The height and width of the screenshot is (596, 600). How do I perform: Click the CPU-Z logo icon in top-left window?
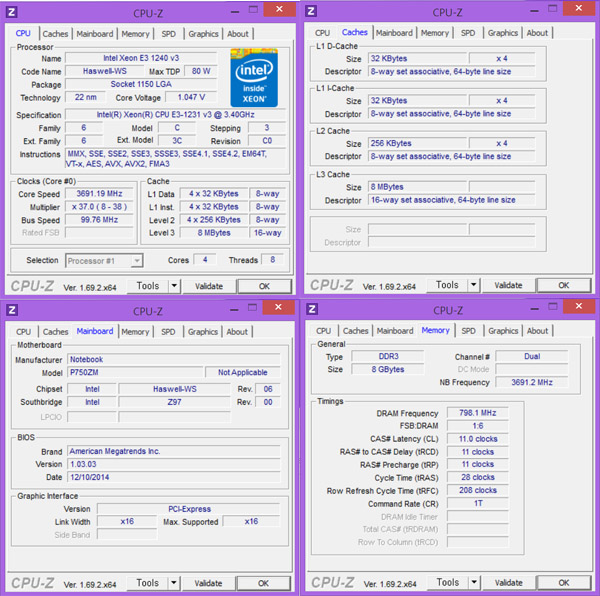click(12, 12)
